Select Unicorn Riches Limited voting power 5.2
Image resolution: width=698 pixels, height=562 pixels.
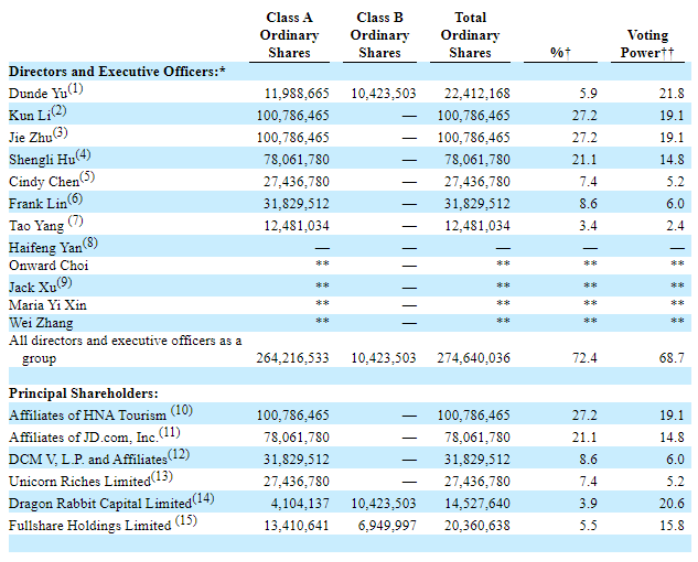(675, 481)
